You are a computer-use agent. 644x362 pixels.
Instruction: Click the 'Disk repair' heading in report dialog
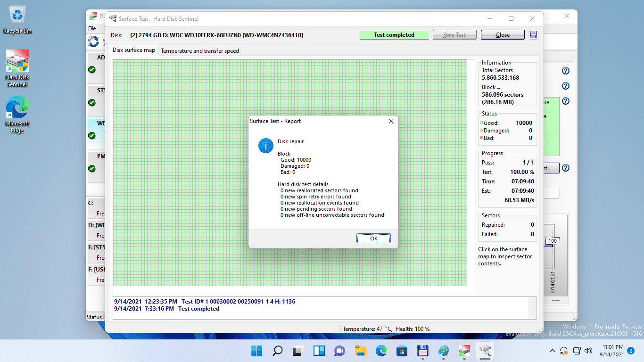pyautogui.click(x=291, y=141)
